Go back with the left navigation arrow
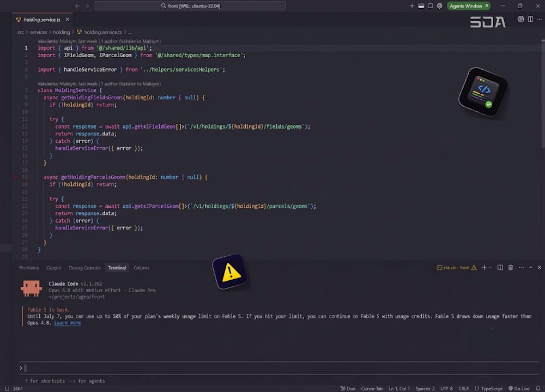The image size is (545, 392). click(77, 6)
